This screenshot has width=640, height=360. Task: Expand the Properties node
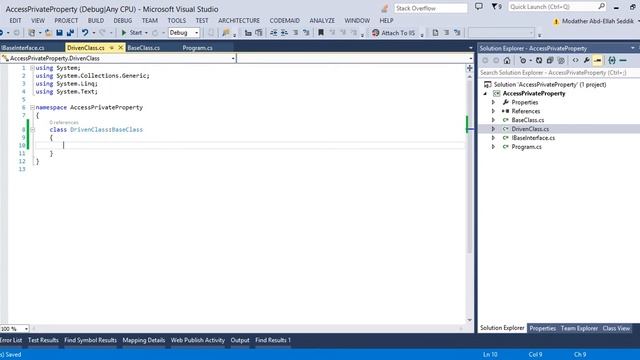tap(493, 102)
